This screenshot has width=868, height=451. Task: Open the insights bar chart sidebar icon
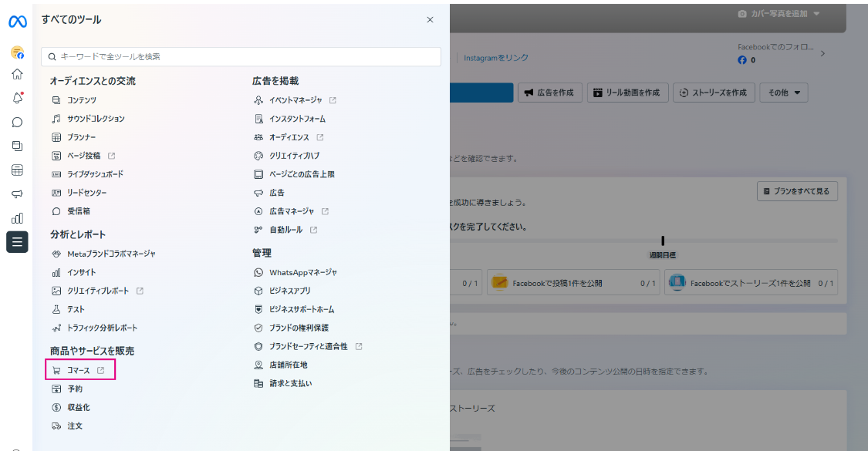click(17, 218)
